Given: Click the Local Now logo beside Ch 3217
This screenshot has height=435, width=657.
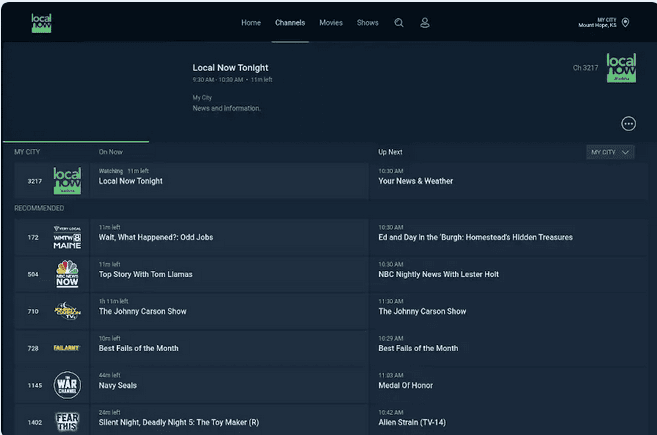Looking at the screenshot, I should tap(621, 68).
